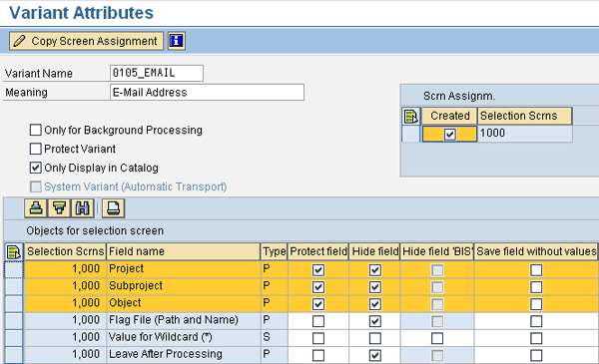This screenshot has height=364, width=599.
Task: Check Save field without values for Project
Action: pyautogui.click(x=536, y=269)
